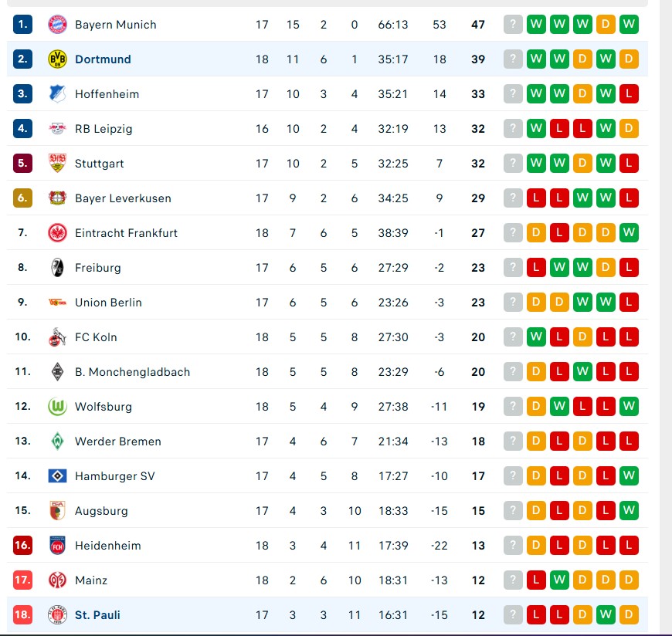Screen dimensions: 672x636
Task: Click the Hoffenheim team crest
Action: tap(57, 94)
